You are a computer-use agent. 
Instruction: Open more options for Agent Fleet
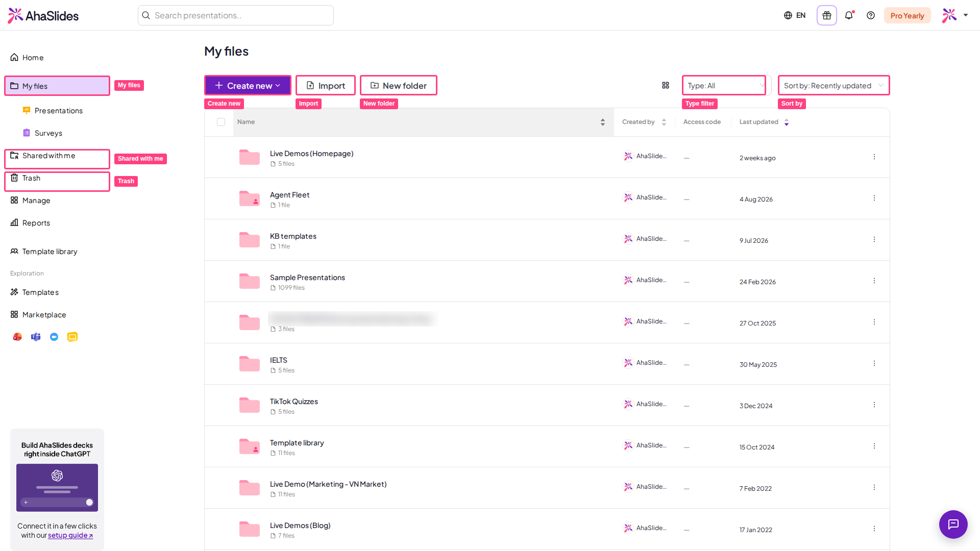[x=874, y=198]
